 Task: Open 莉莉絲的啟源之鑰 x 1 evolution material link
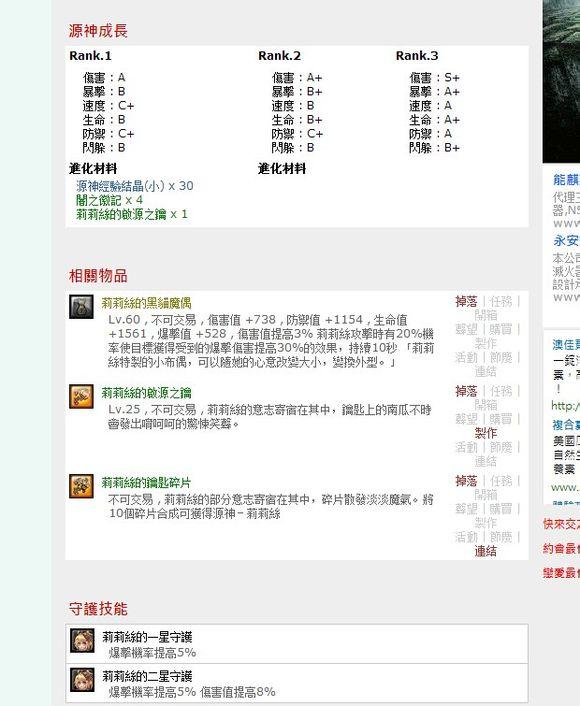[131, 214]
